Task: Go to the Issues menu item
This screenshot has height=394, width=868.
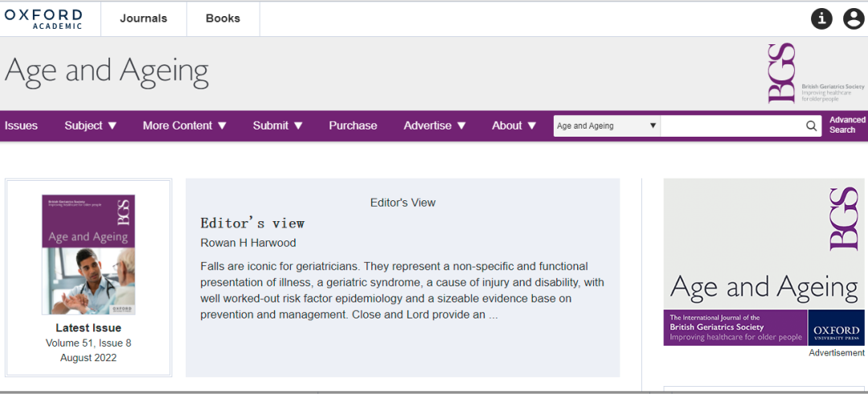Action: click(x=21, y=125)
